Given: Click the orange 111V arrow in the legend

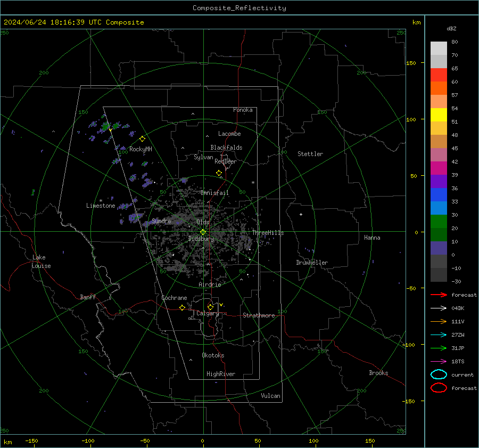Looking at the screenshot, I should click(439, 321).
